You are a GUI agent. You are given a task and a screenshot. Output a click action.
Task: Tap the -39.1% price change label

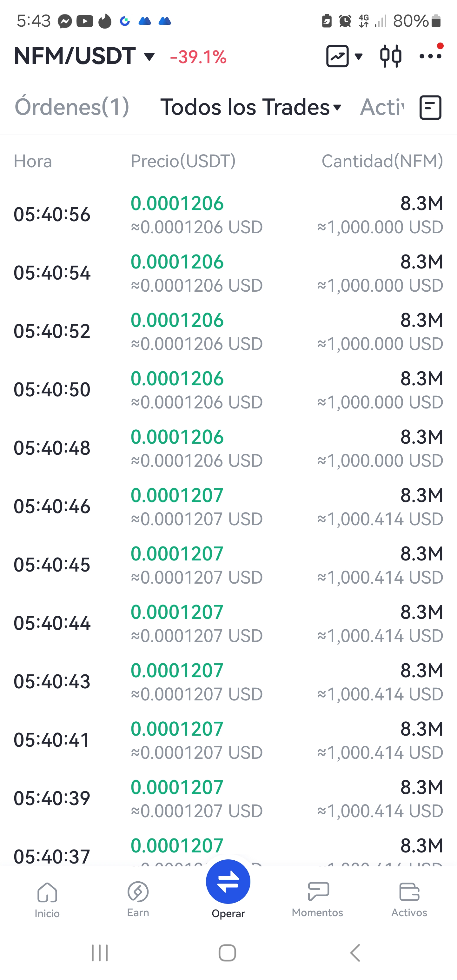tap(198, 57)
